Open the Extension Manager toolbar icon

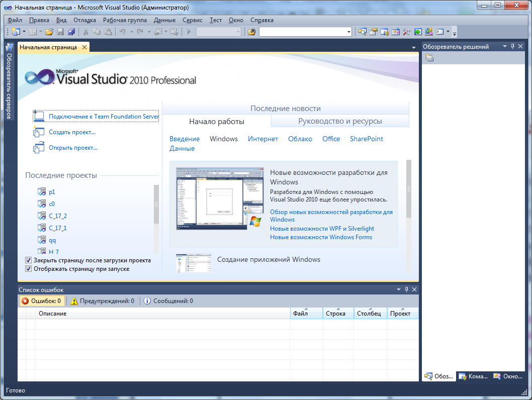pos(428,32)
